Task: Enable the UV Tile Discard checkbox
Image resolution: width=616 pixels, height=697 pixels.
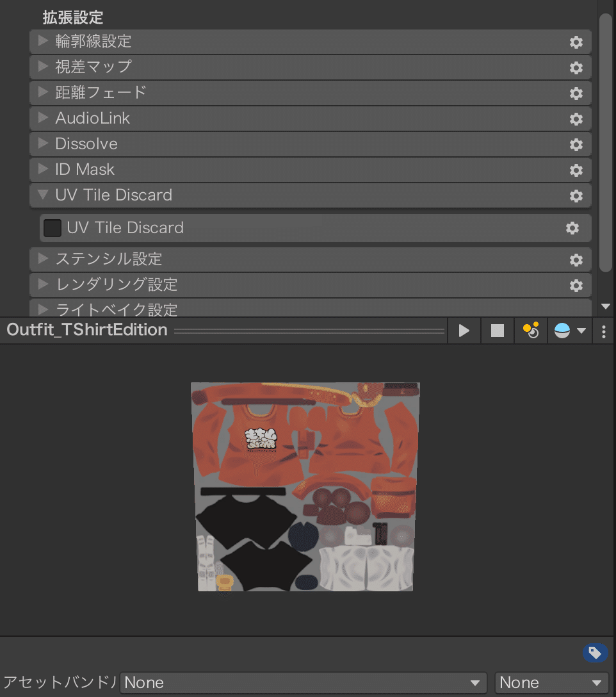Action: (52, 227)
